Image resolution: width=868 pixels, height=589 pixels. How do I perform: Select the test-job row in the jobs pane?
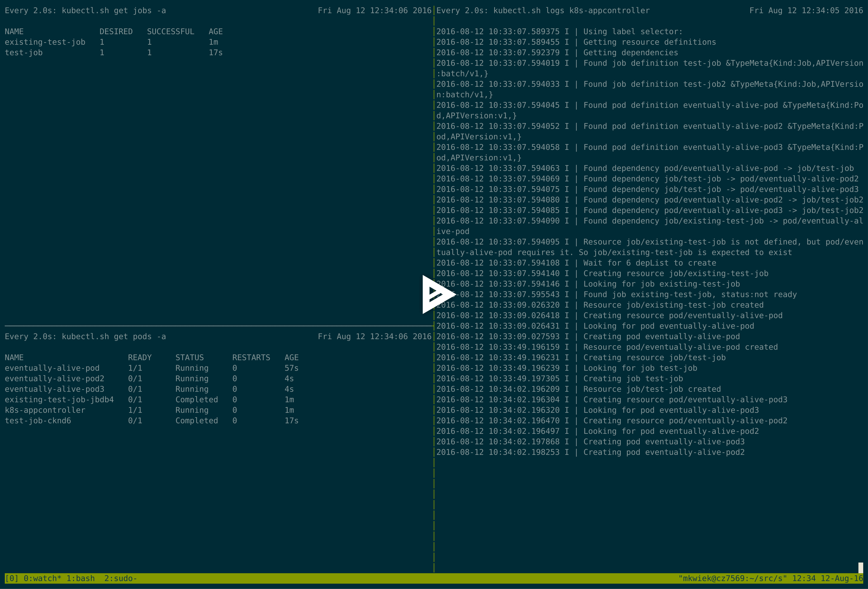tap(24, 52)
